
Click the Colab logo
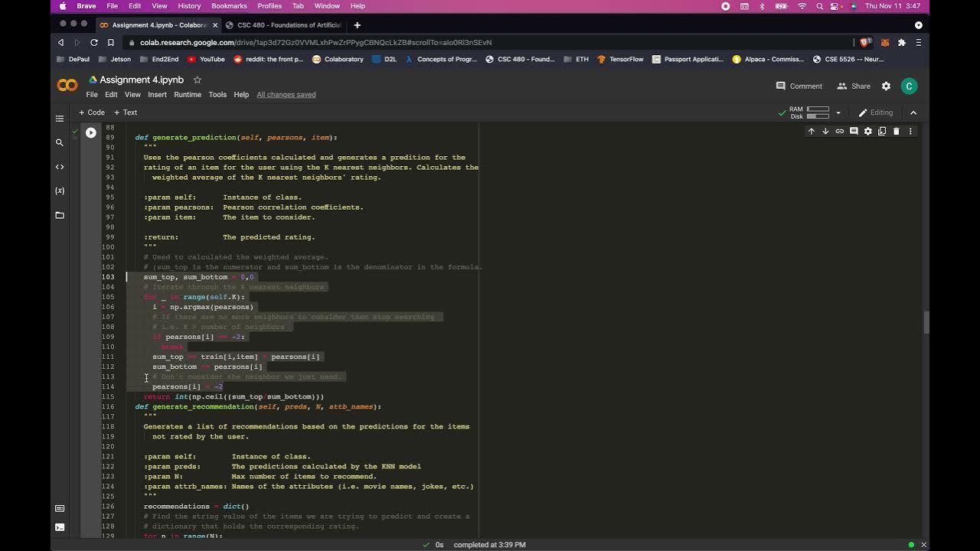point(67,86)
